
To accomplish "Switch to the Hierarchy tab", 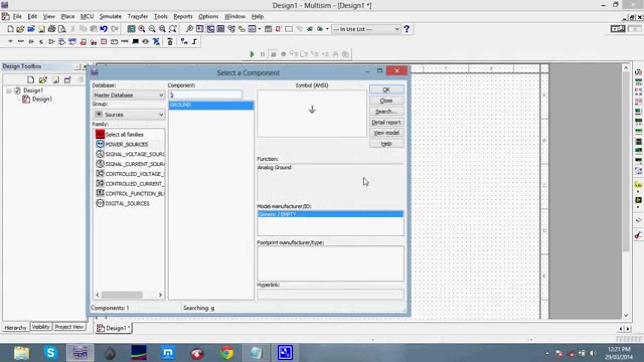I will click(x=16, y=327).
